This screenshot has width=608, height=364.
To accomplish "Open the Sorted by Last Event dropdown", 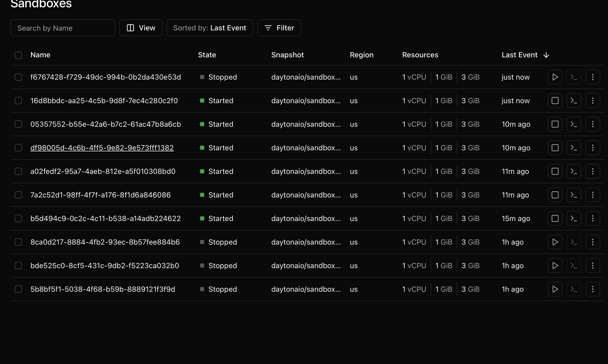I will click(x=209, y=28).
